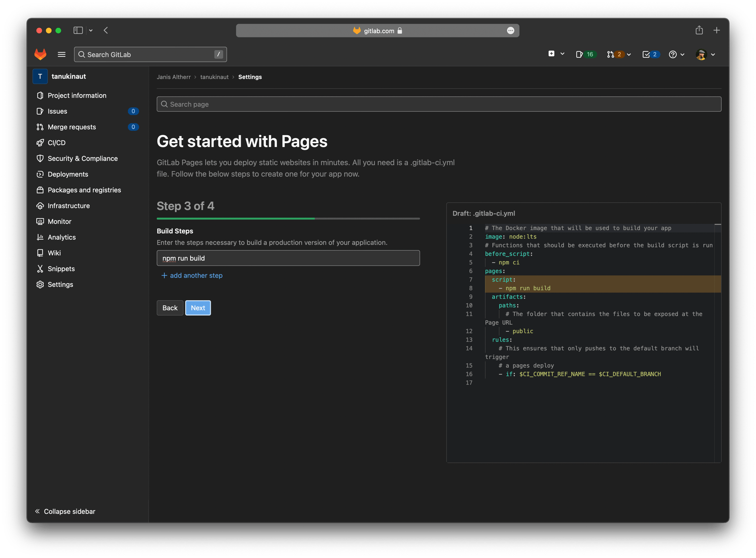Expand the browser tab overview chevron
Viewport: 756px width, 558px height.
pyautogui.click(x=91, y=30)
